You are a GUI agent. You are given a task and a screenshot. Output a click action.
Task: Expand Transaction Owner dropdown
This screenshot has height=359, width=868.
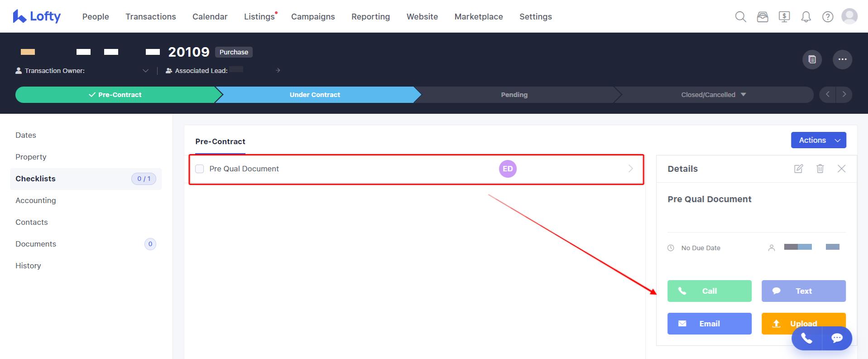(145, 71)
